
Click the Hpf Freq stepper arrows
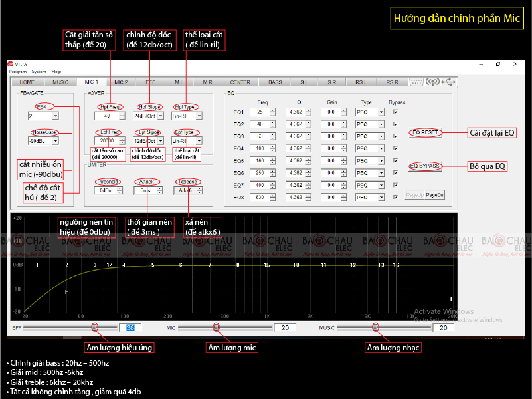coord(122,116)
